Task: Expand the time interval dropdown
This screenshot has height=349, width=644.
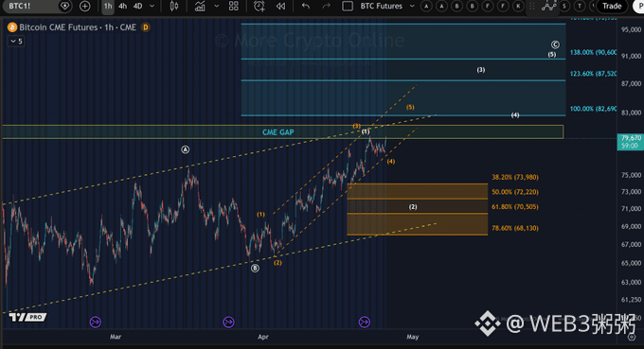Action: pos(152,7)
